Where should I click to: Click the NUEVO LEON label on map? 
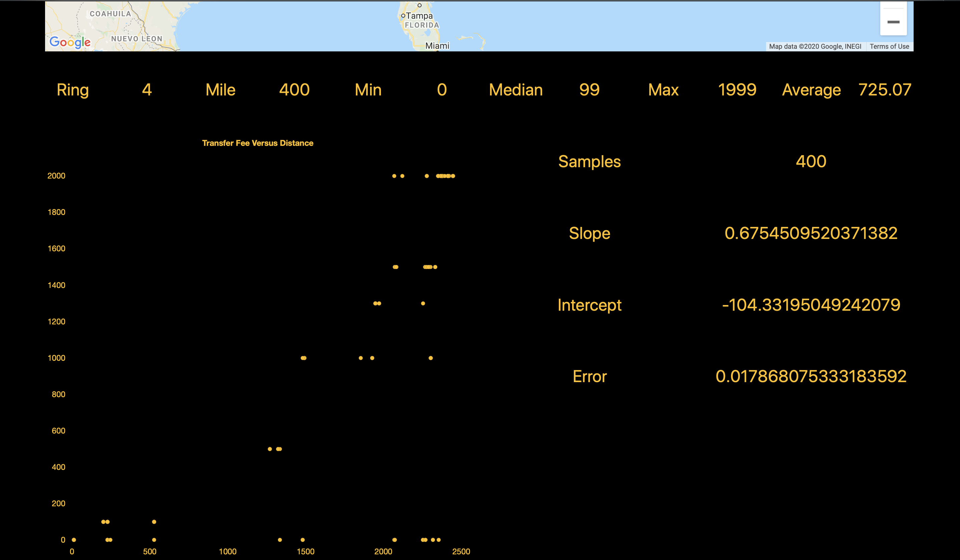coord(137,39)
